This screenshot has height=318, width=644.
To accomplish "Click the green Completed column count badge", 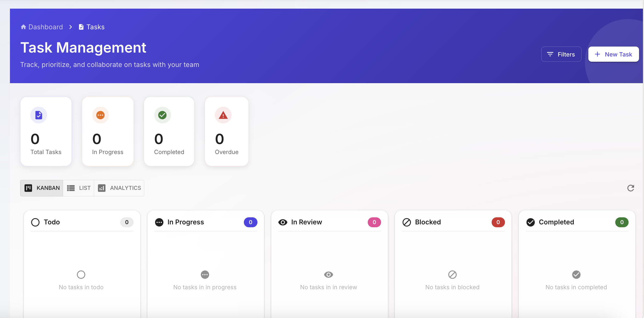I will (622, 222).
